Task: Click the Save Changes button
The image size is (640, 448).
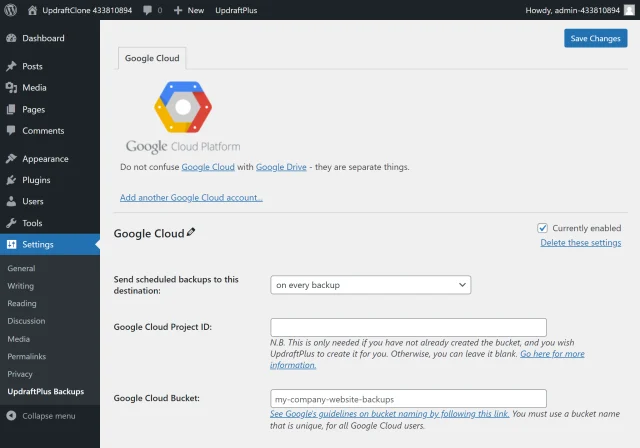Action: point(595,38)
